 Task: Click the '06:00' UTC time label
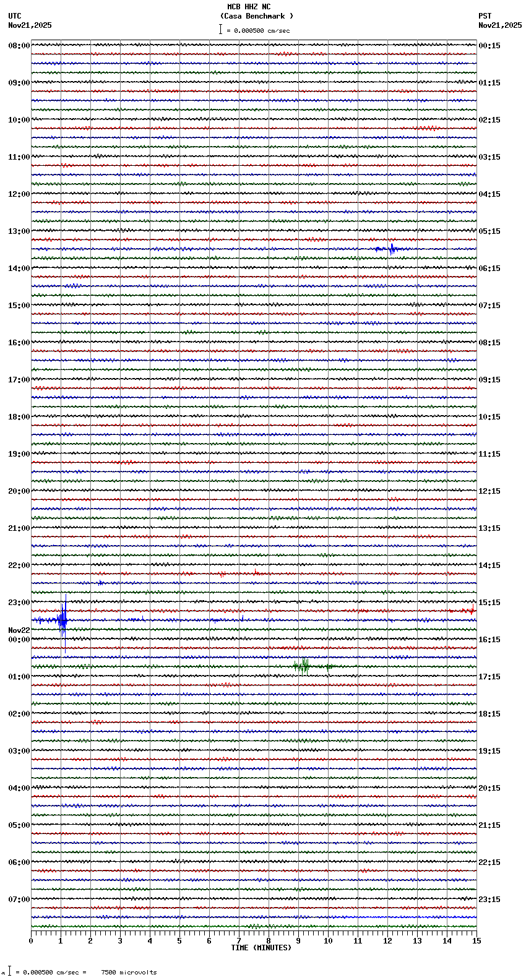pos(19,862)
